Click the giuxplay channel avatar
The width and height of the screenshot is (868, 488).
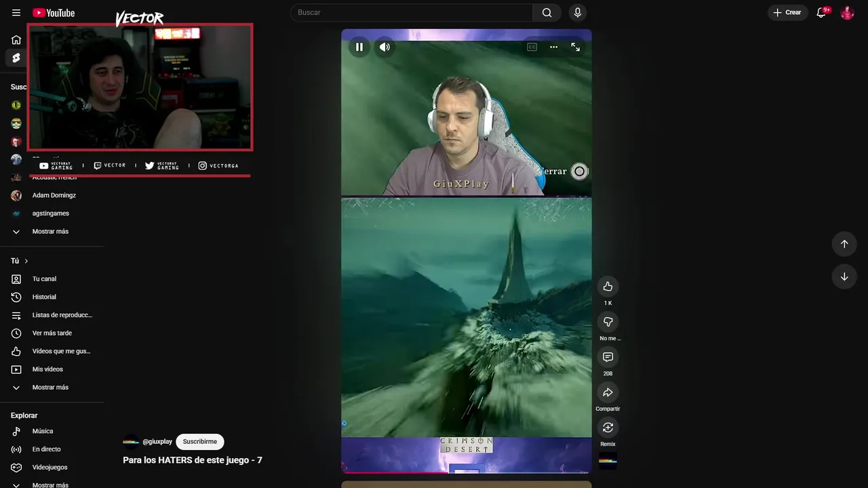131,442
